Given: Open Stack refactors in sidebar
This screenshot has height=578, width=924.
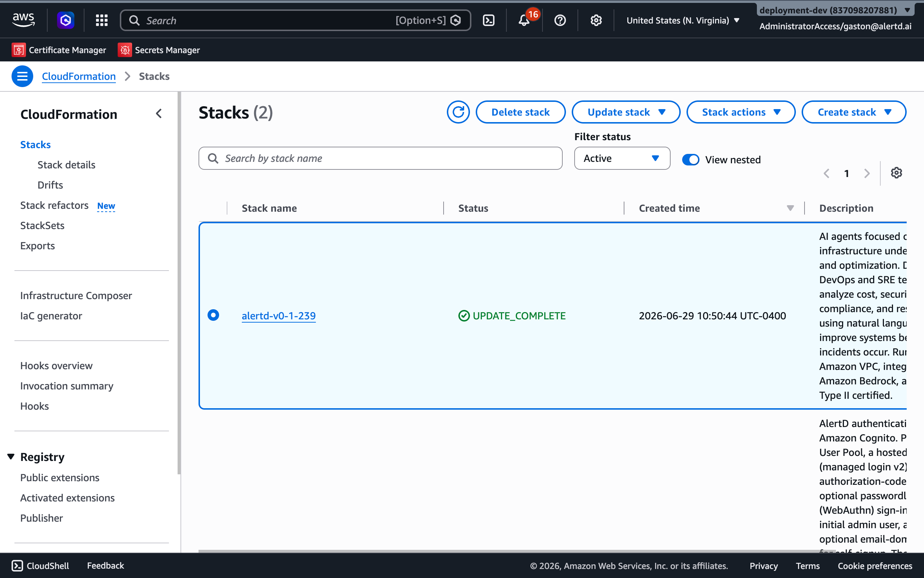Looking at the screenshot, I should 54,205.
